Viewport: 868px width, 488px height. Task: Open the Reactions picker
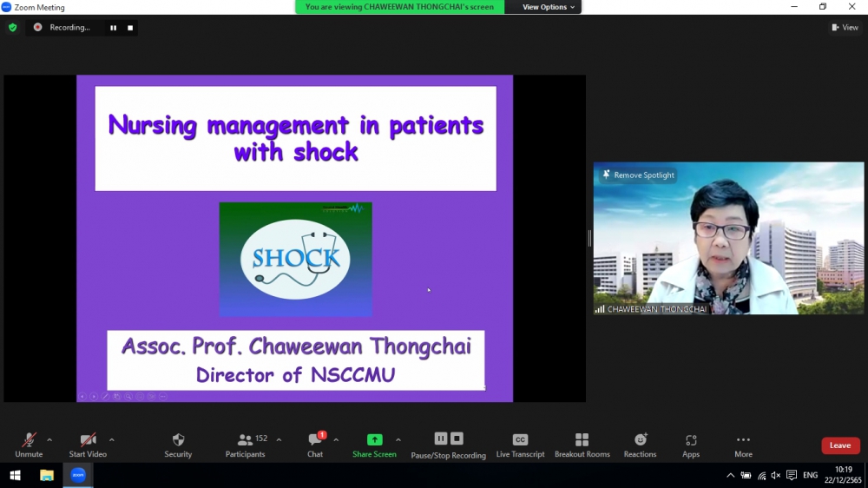[x=640, y=445]
